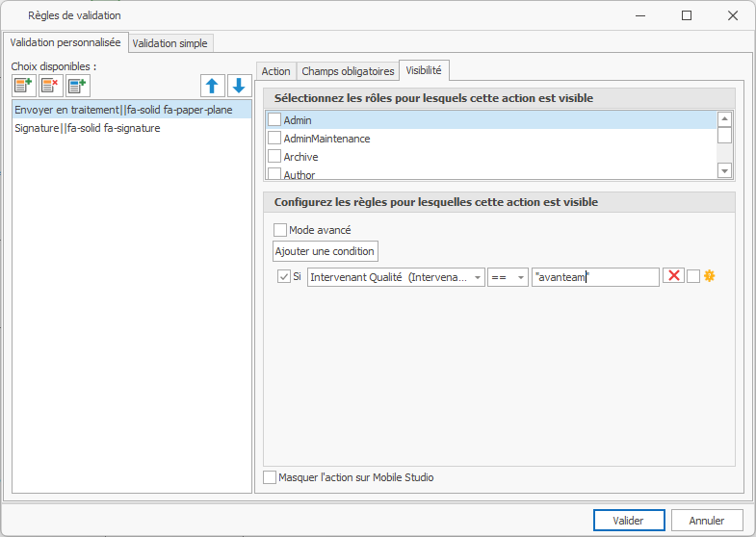
Task: Click the delete choice icon with red X
Action: click(50, 86)
